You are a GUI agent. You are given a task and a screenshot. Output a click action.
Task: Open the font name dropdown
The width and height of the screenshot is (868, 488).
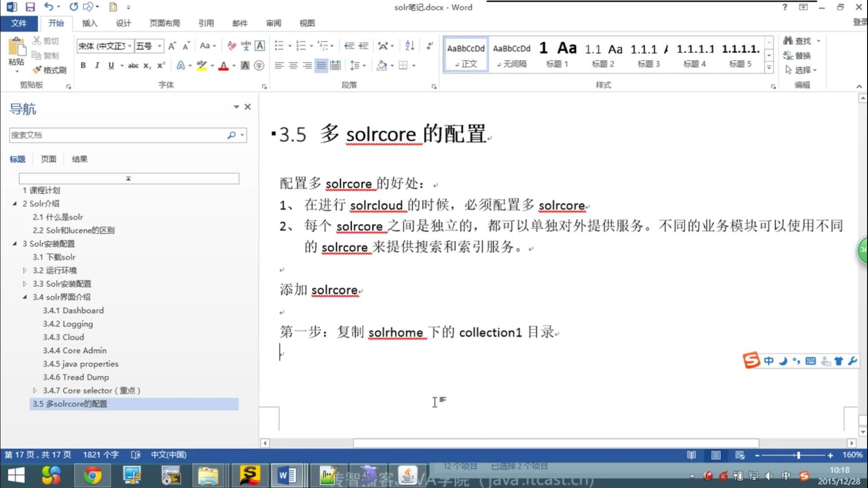click(130, 46)
